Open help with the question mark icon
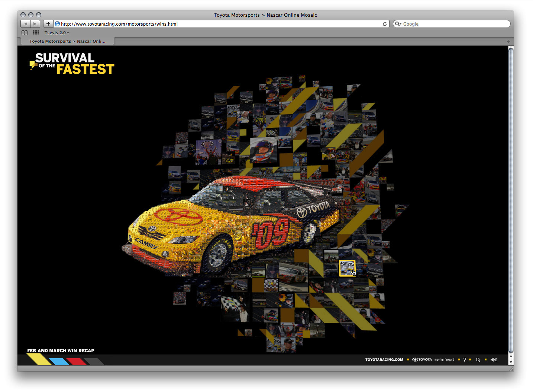 pyautogui.click(x=465, y=360)
